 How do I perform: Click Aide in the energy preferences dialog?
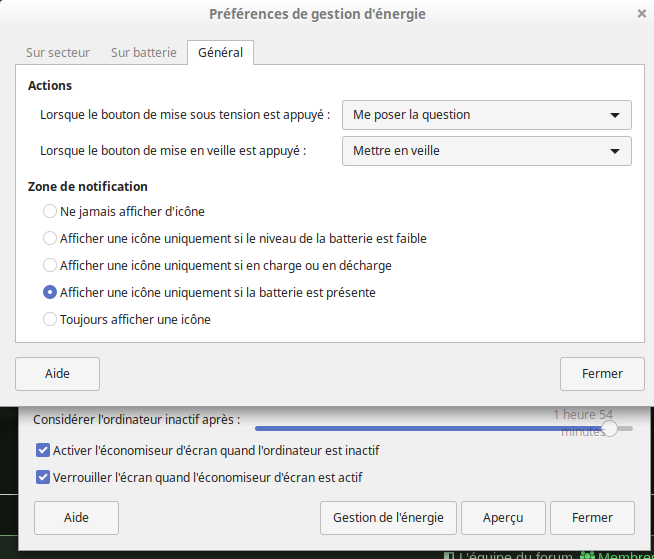coord(57,374)
